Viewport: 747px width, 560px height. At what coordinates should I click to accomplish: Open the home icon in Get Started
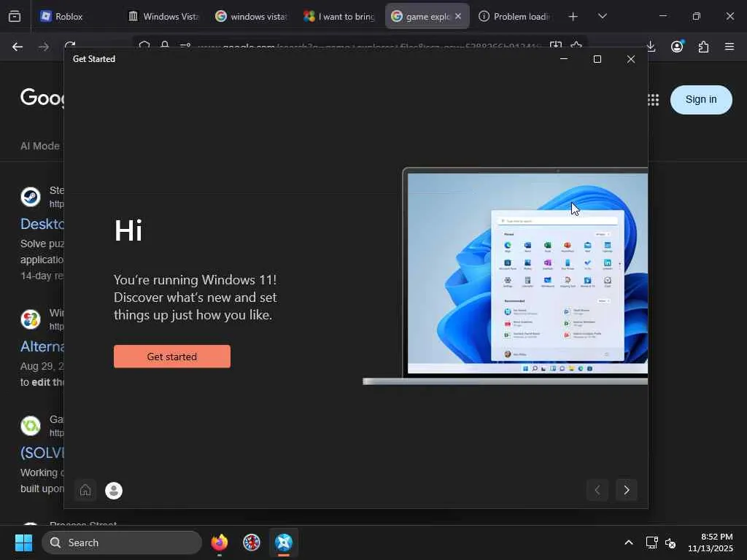tap(85, 490)
